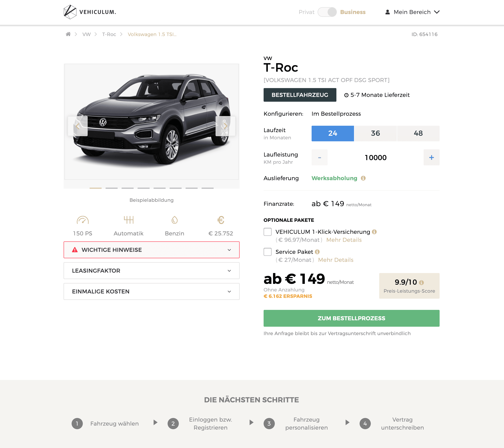The height and width of the screenshot is (448, 504).
Task: Click info icon for 1-Klick-Versicherung
Action: click(x=374, y=232)
